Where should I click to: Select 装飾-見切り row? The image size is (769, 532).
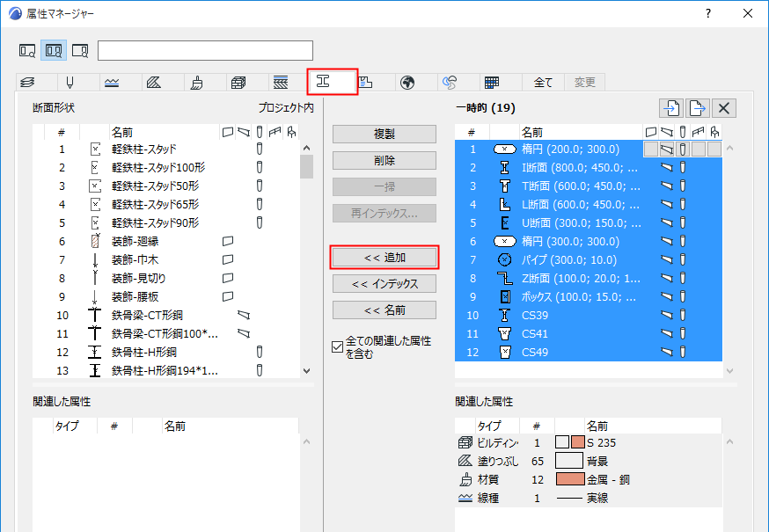(166, 279)
